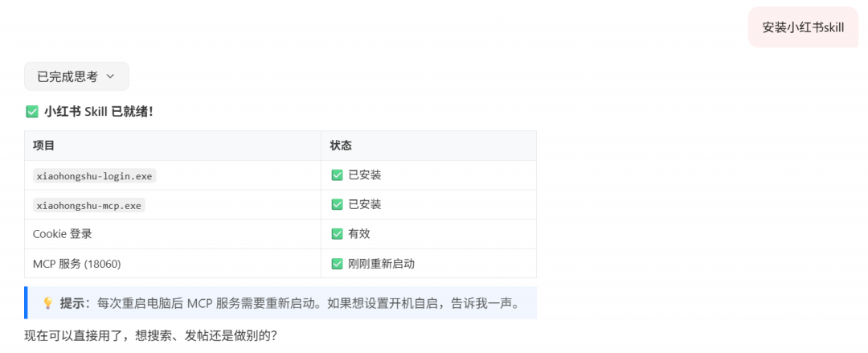Screen dimensions: 868x353
Task: Click the green check before 小红书 Skill 已就绪
Action: pos(32,112)
